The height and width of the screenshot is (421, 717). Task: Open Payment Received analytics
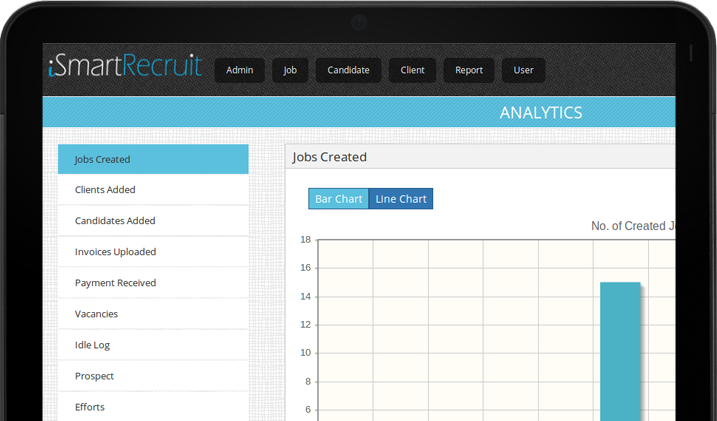click(153, 283)
